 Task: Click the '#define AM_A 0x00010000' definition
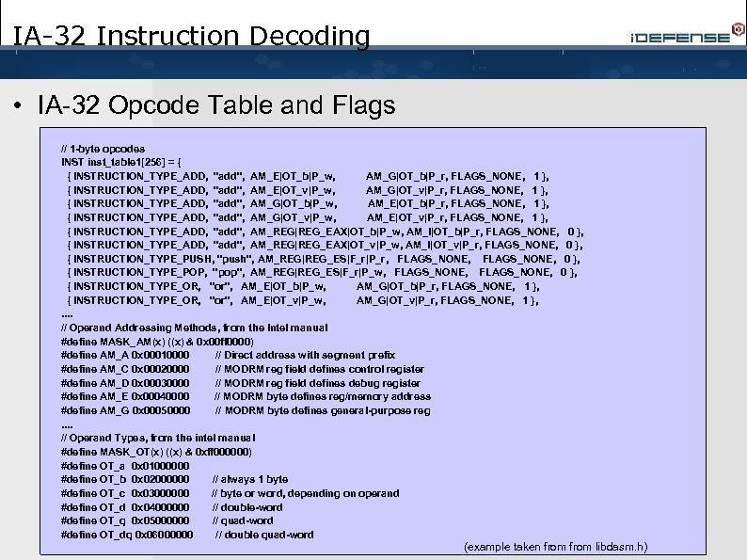pos(125,355)
